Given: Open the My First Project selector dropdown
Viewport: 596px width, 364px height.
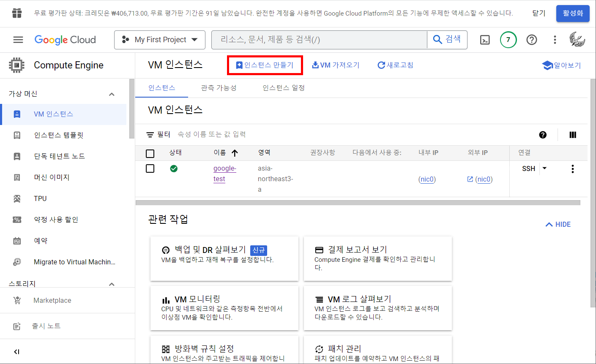Looking at the screenshot, I should tap(160, 40).
